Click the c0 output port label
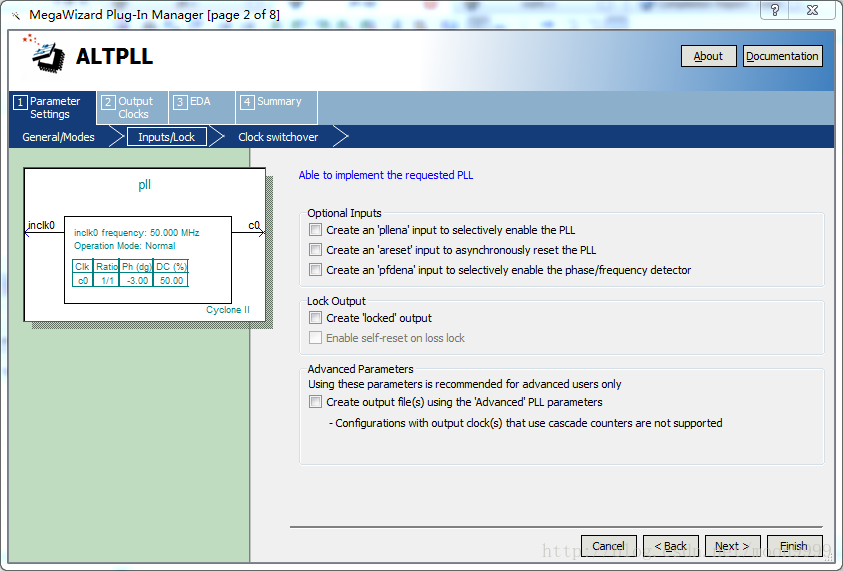The width and height of the screenshot is (843, 571). (254, 225)
